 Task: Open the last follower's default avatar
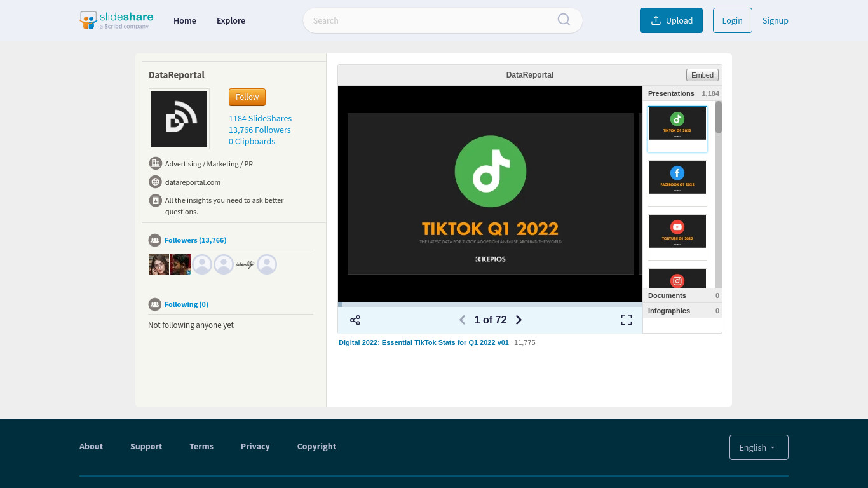(x=267, y=264)
